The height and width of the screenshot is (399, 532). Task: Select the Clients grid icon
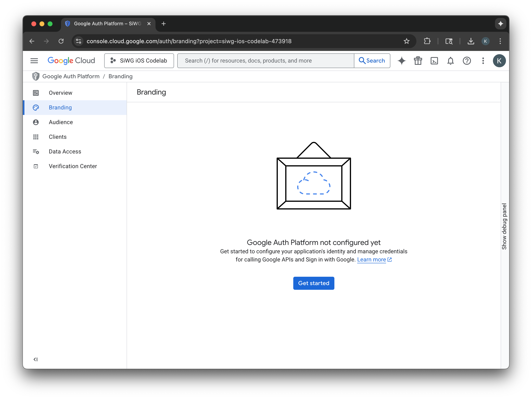pos(36,137)
